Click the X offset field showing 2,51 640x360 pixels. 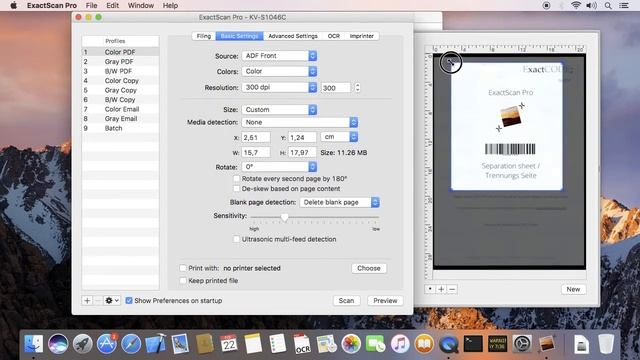[x=256, y=138]
